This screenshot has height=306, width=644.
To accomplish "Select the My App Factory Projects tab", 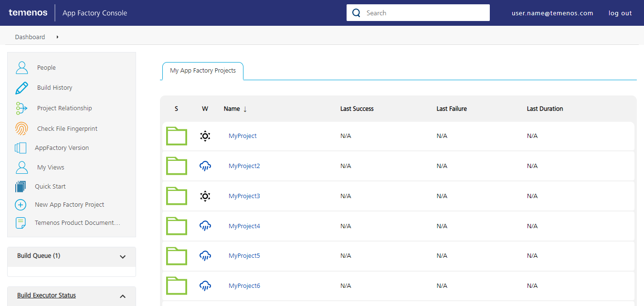I will [x=203, y=71].
